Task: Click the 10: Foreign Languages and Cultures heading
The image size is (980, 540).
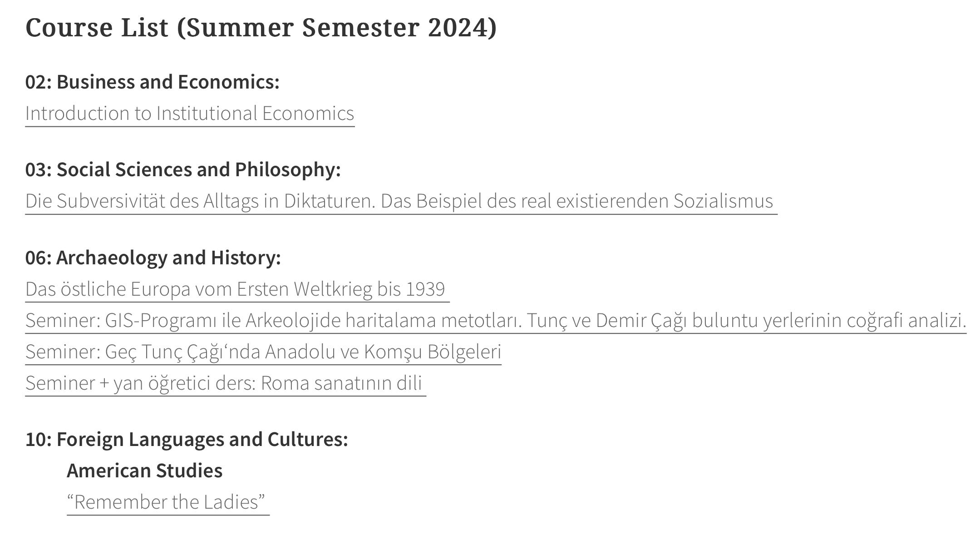Action: click(x=187, y=439)
